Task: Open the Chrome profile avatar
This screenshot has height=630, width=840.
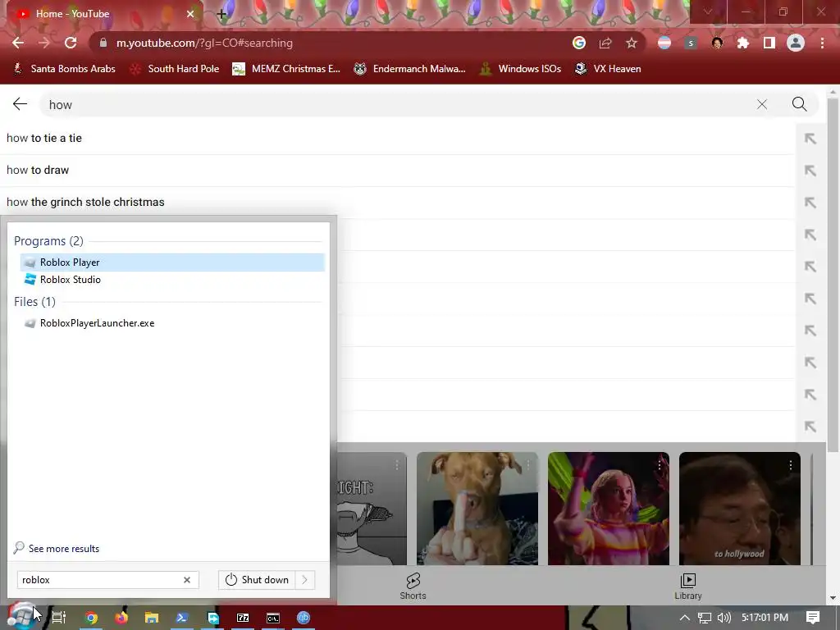Action: coord(796,43)
